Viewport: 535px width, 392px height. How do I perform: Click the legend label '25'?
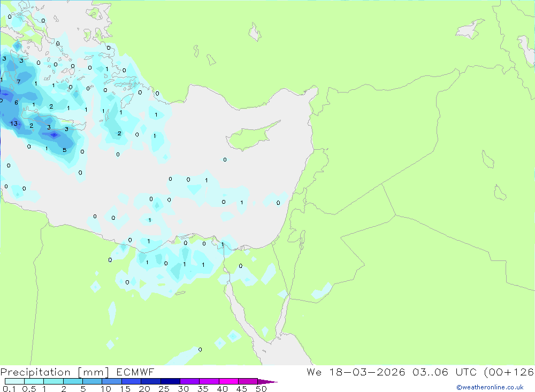point(164,389)
